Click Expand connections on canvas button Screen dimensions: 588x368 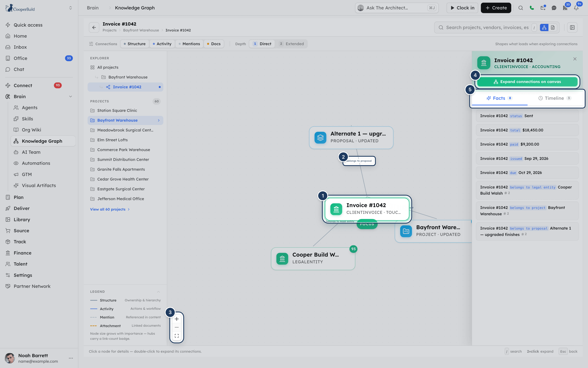click(x=527, y=82)
